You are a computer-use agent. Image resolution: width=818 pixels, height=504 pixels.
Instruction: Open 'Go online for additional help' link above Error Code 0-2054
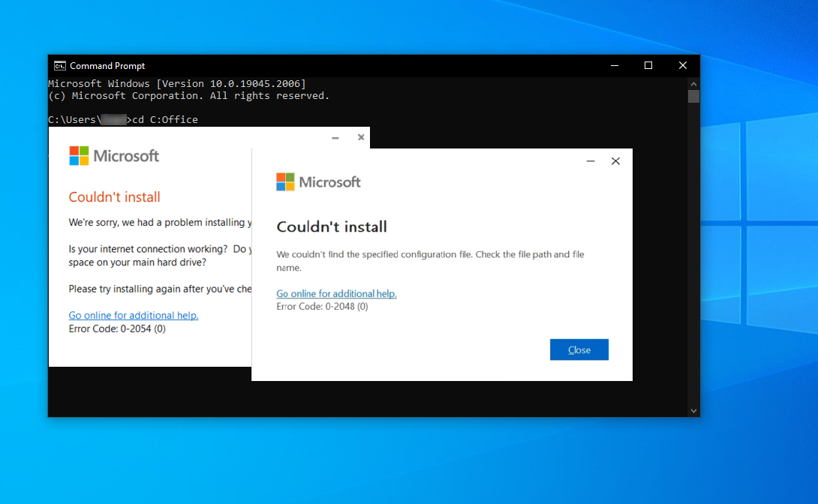pyautogui.click(x=134, y=315)
